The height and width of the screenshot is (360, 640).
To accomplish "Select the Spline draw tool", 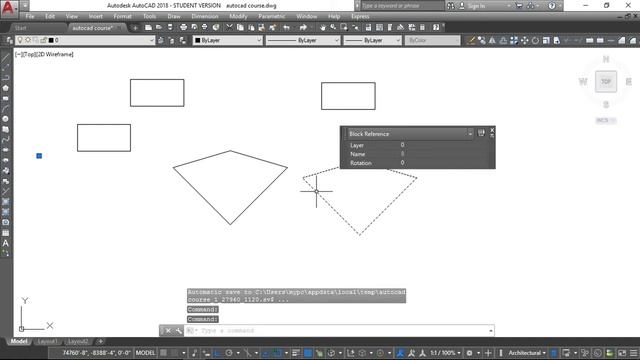I will [x=5, y=140].
